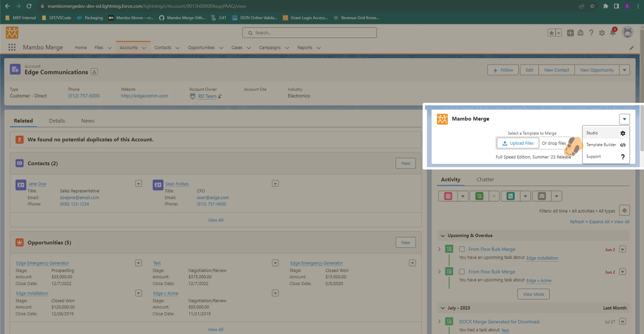Click the Contacts related list icon
The image size is (644, 334).
[x=19, y=163]
